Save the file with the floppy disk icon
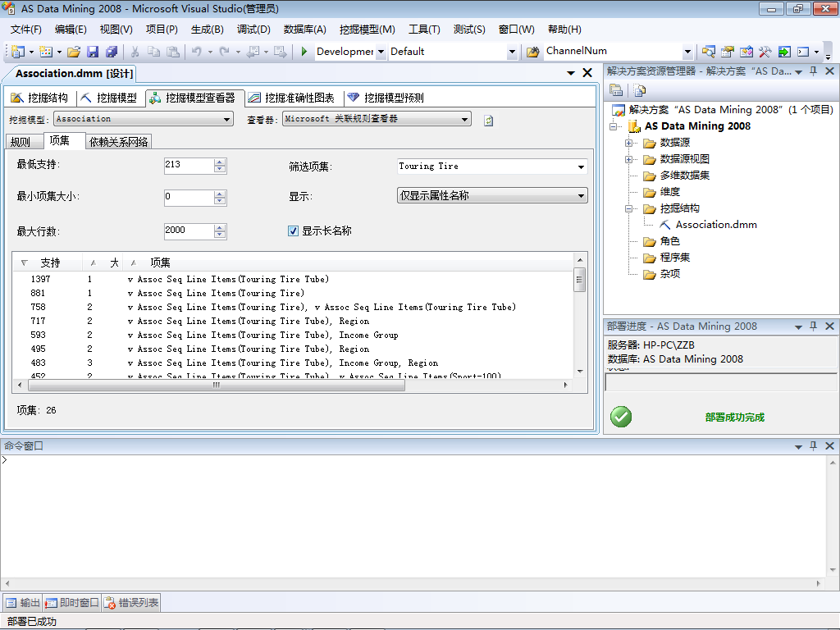This screenshot has width=840, height=630. 93,52
